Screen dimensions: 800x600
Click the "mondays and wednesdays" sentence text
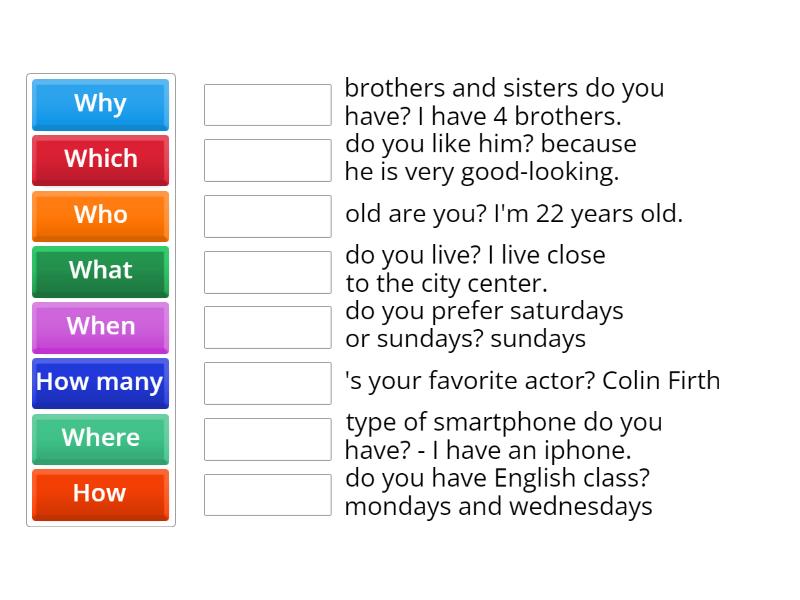[498, 507]
